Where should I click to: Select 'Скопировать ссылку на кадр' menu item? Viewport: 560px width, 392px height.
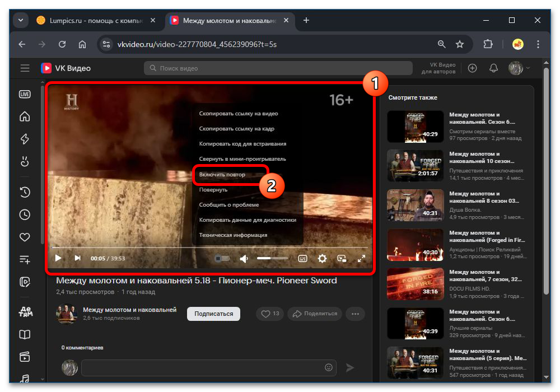[236, 129]
